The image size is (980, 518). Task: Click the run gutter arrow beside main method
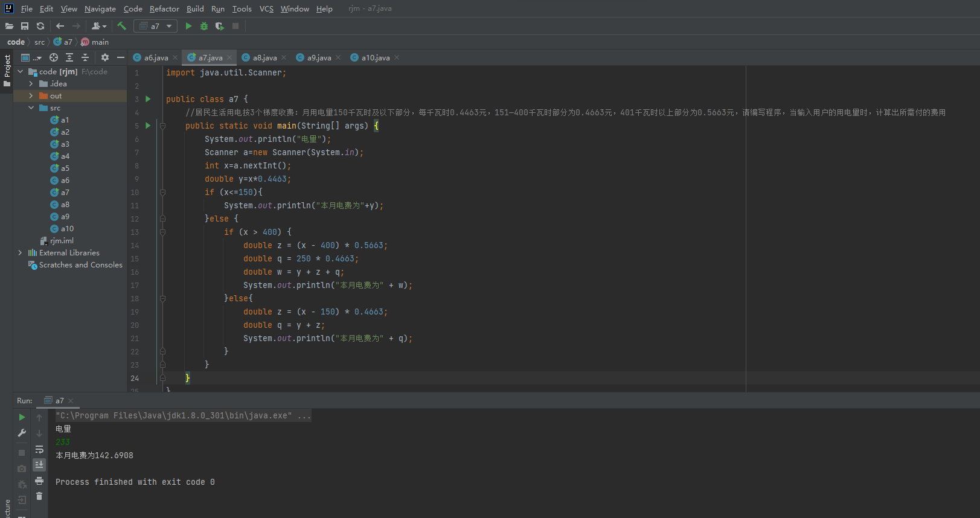pos(148,126)
